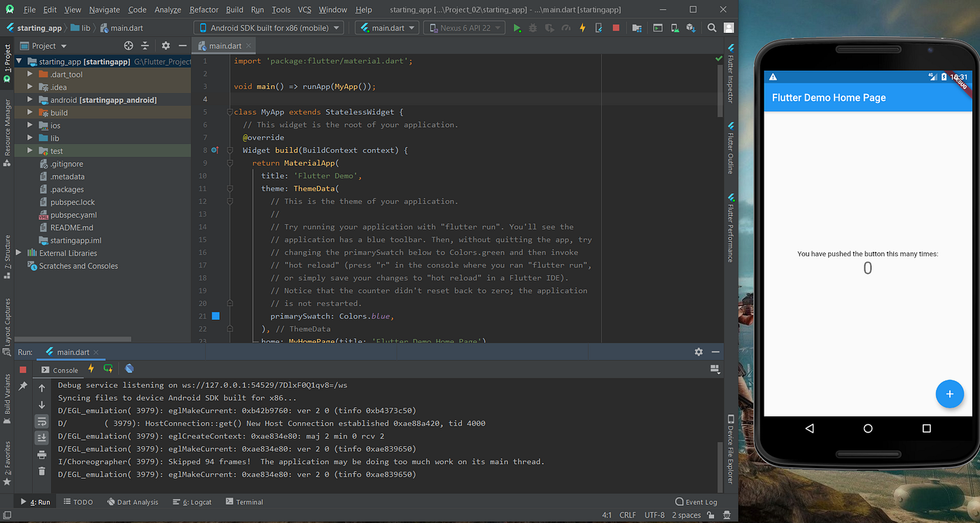Open the Event Log
The width and height of the screenshot is (980, 523).
[696, 502]
